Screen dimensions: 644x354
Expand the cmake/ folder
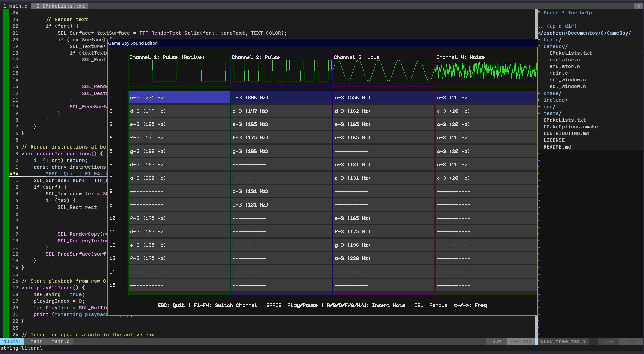552,93
